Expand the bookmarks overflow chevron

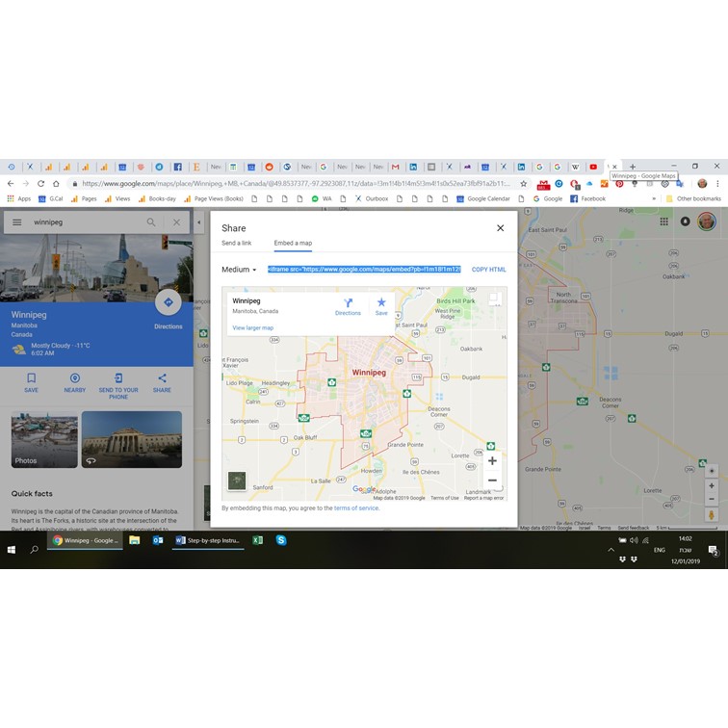click(x=654, y=198)
